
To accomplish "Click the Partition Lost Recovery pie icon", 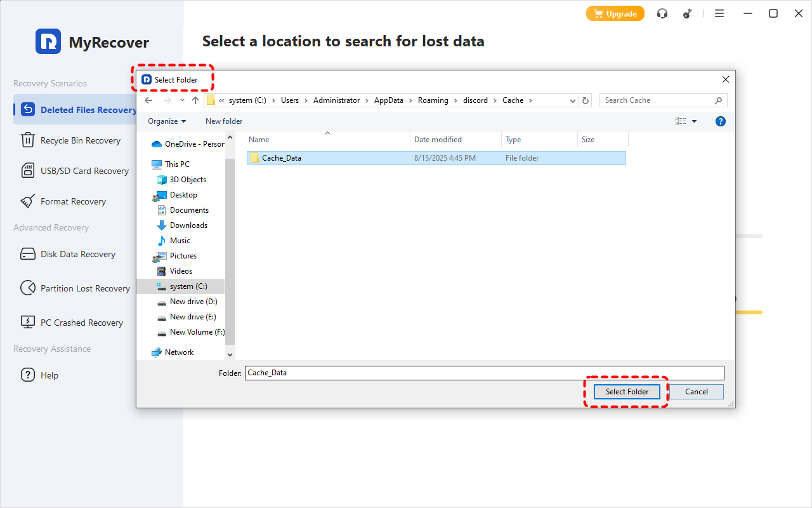I will 27,288.
